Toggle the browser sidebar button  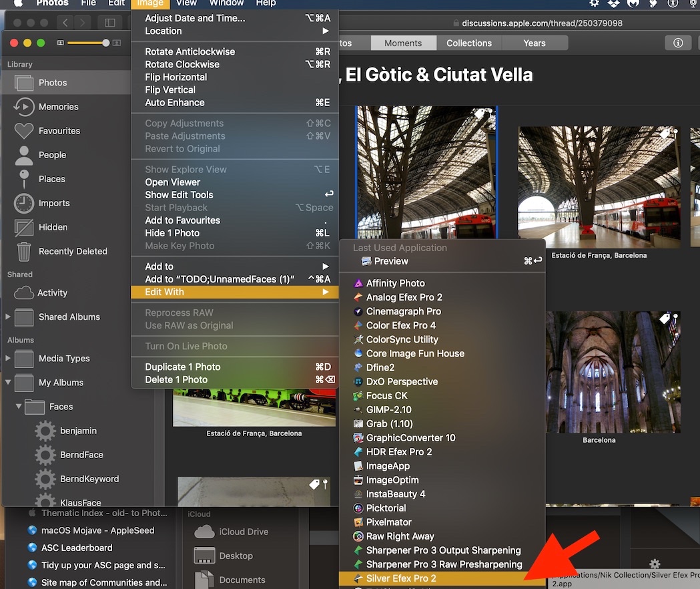(110, 23)
